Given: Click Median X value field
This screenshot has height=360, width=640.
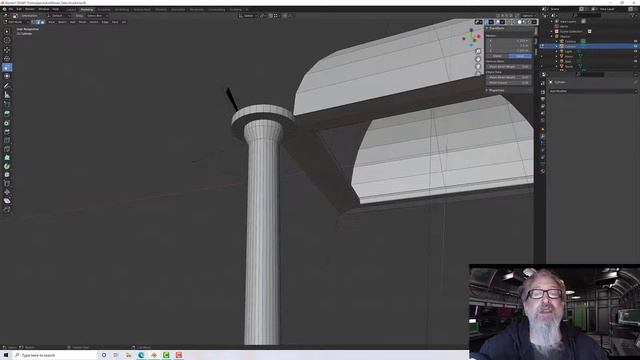Looking at the screenshot, I should click(509, 40).
